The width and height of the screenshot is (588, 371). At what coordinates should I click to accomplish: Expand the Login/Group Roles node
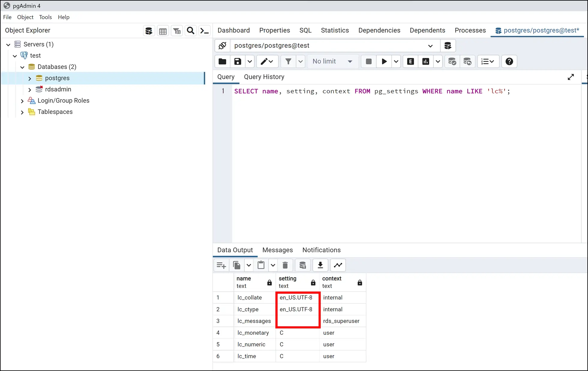tap(22, 101)
